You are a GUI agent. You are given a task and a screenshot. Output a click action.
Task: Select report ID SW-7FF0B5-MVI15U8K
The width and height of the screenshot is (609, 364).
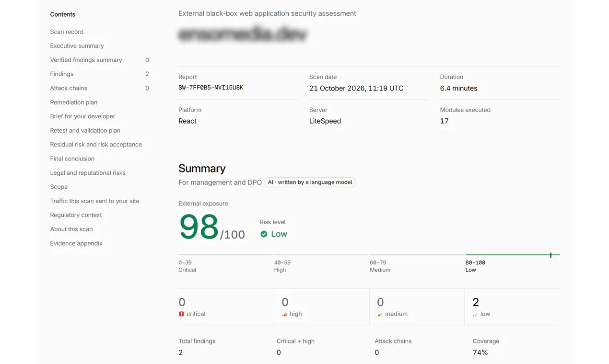(211, 88)
